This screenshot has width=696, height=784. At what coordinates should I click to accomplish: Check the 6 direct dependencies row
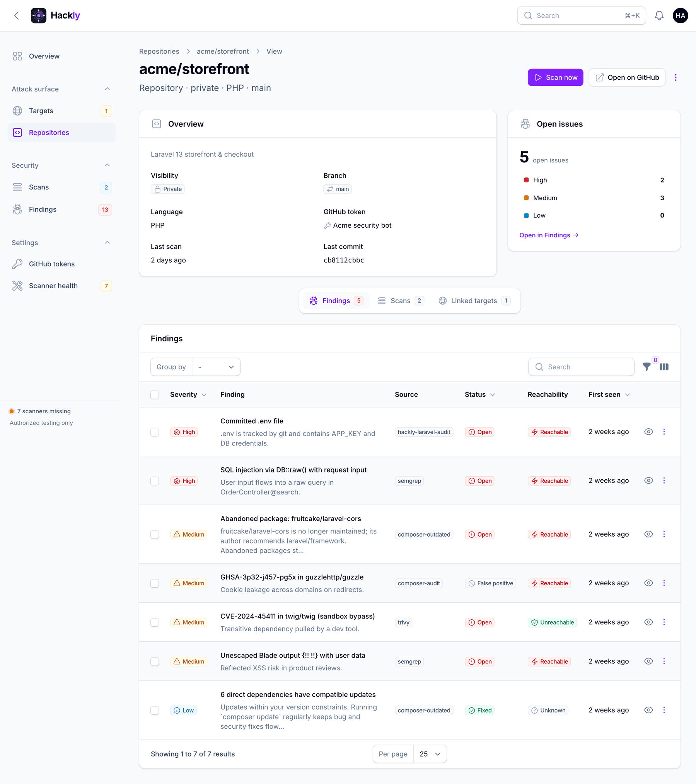point(155,710)
